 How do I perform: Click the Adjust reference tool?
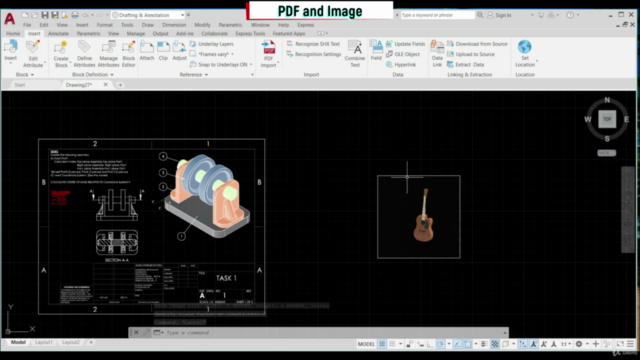179,51
